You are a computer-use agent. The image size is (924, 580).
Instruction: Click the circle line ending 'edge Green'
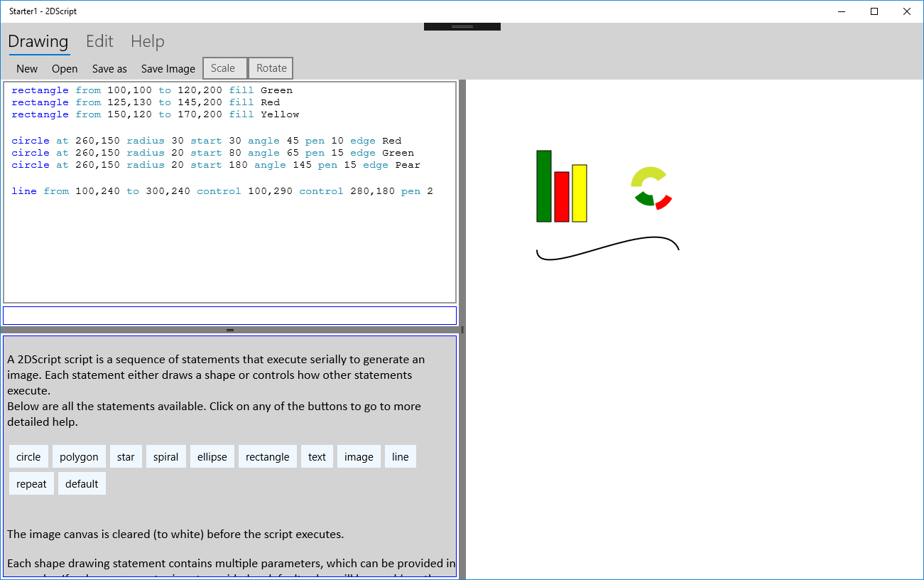point(213,153)
